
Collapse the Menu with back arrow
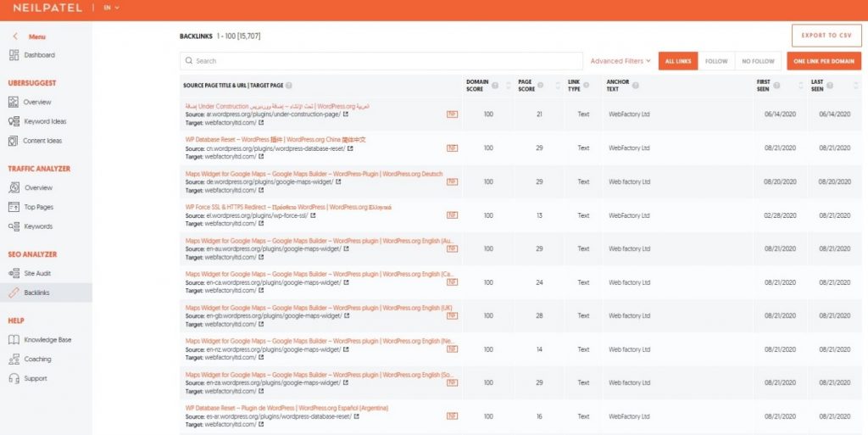[14, 36]
